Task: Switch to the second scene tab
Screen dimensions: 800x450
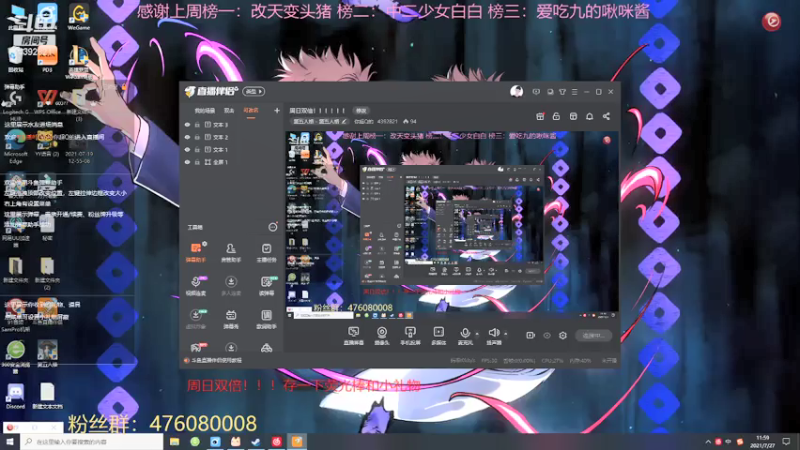Action: click(x=229, y=111)
